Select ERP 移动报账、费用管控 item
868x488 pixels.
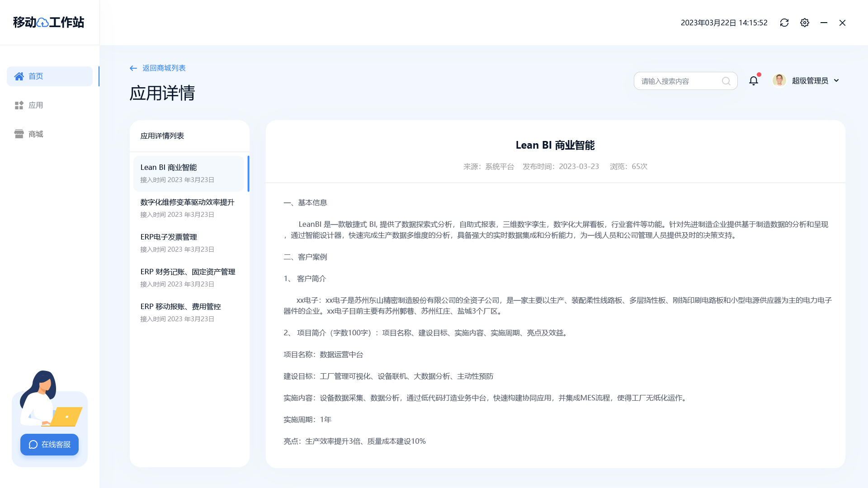[189, 313]
